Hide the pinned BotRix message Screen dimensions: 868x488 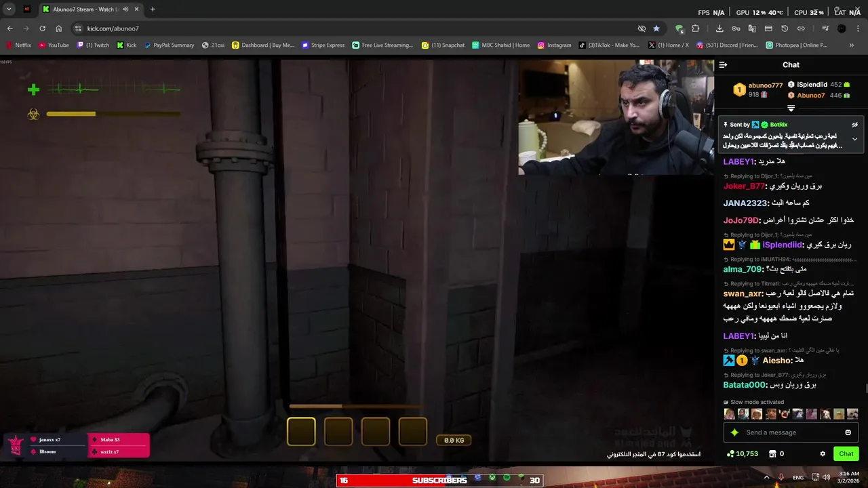click(854, 125)
